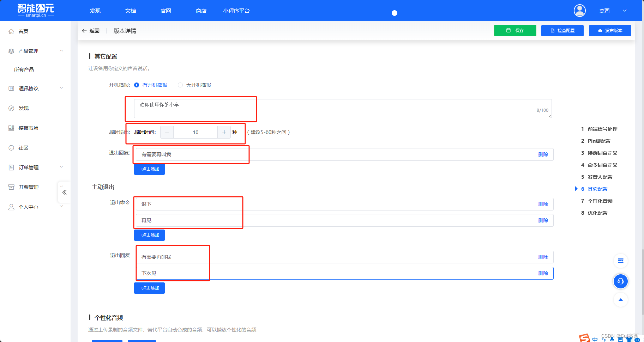The width and height of the screenshot is (644, 342).
Task: Open the customer service headset icon
Action: (x=621, y=281)
